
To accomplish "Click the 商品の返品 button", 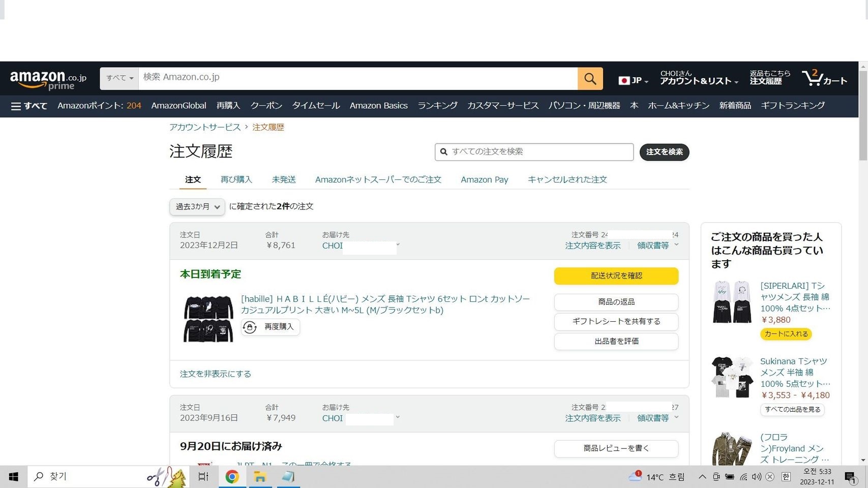I will click(616, 302).
